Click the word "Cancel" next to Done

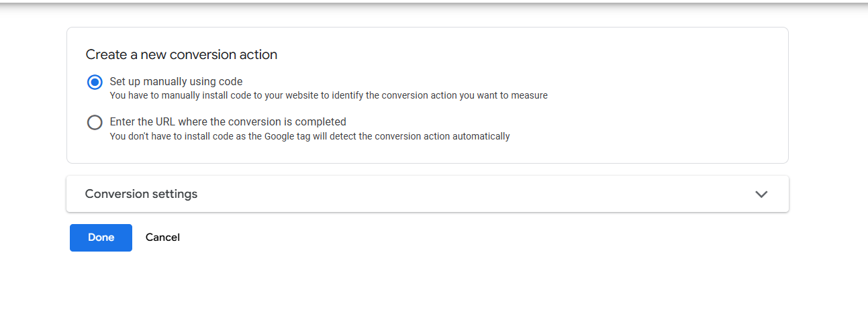(162, 237)
